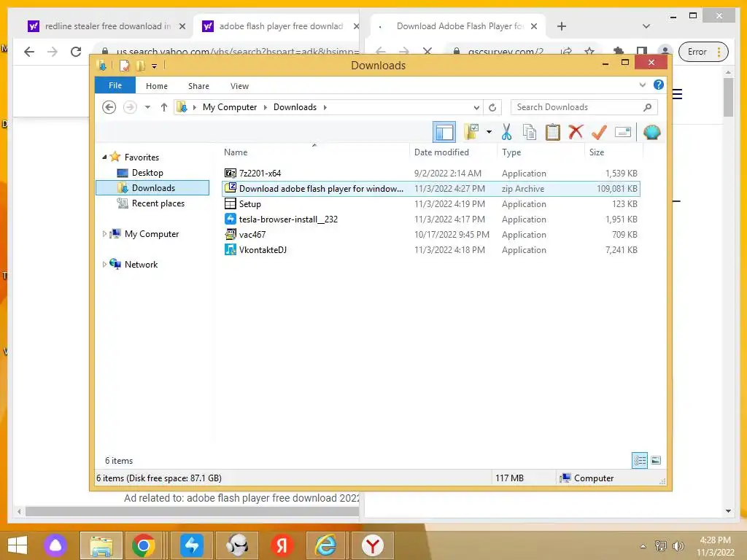Open dropdown arrow beside folder options icon
The height and width of the screenshot is (560, 747).
[x=489, y=132]
